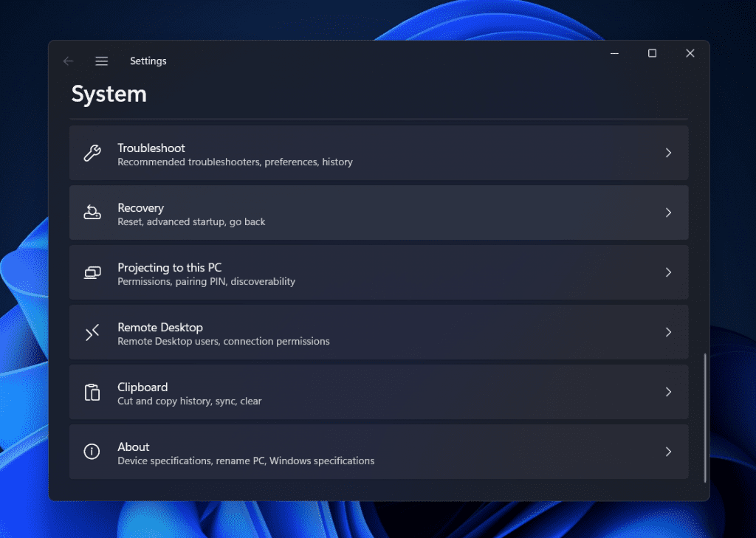This screenshot has width=756, height=538.
Task: Click the Remote Desktop icon
Action: click(x=92, y=332)
